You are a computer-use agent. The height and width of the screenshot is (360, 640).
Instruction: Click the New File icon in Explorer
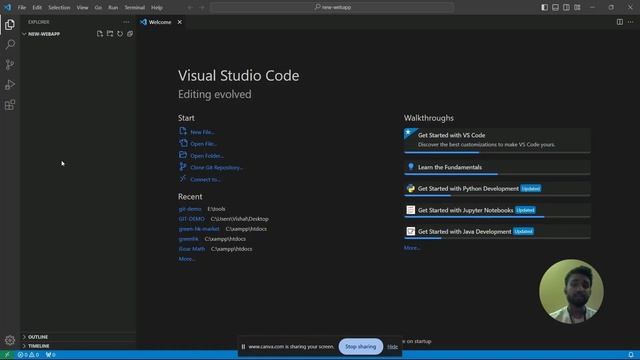click(100, 34)
